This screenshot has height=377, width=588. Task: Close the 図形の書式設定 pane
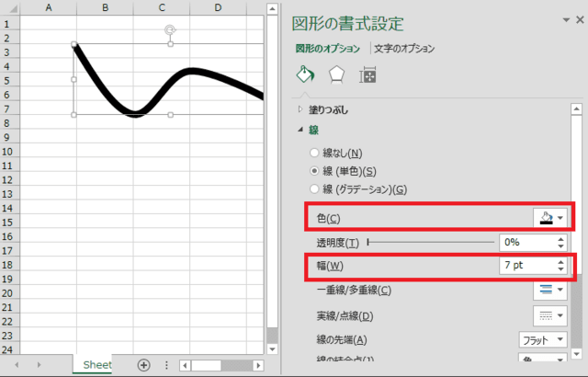580,21
